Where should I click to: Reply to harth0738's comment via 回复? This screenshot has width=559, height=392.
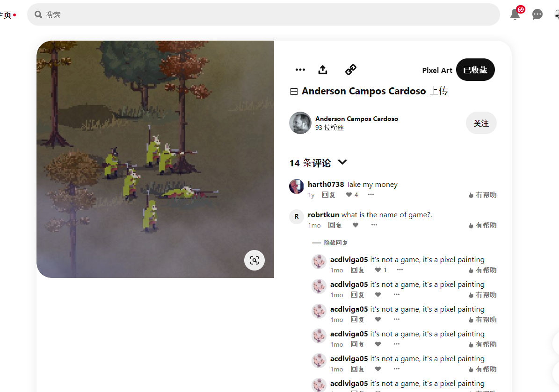click(328, 195)
